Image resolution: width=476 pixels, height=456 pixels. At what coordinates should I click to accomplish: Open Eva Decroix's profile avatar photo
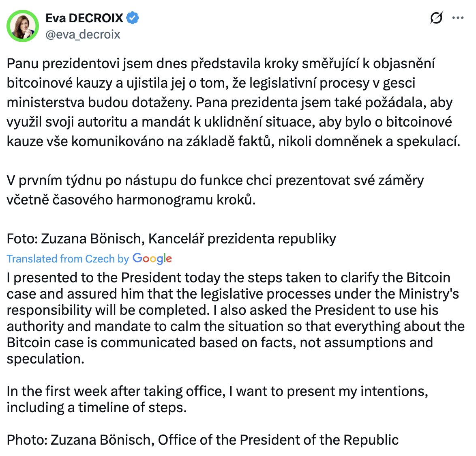coord(23,26)
